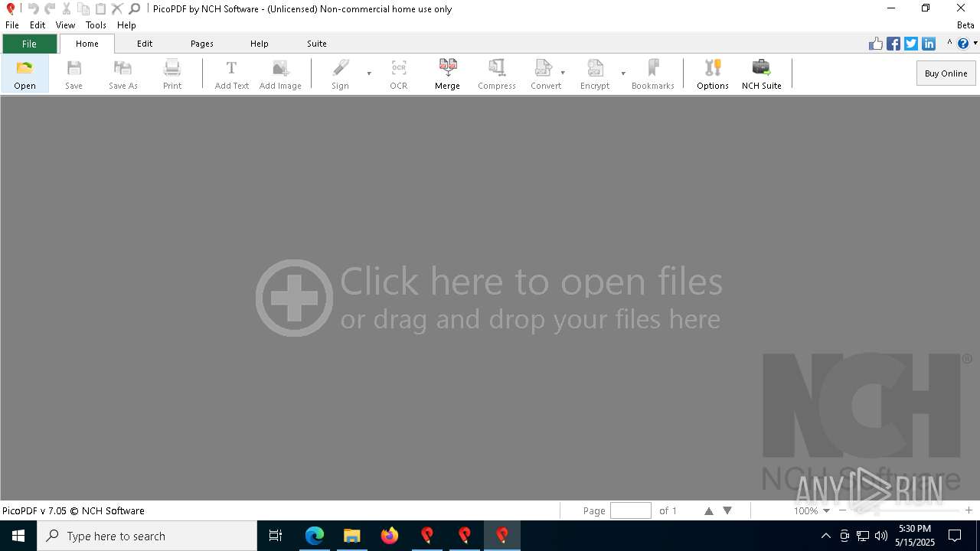Viewport: 980px width, 551px height.
Task: Open the Tools menu
Action: [96, 25]
